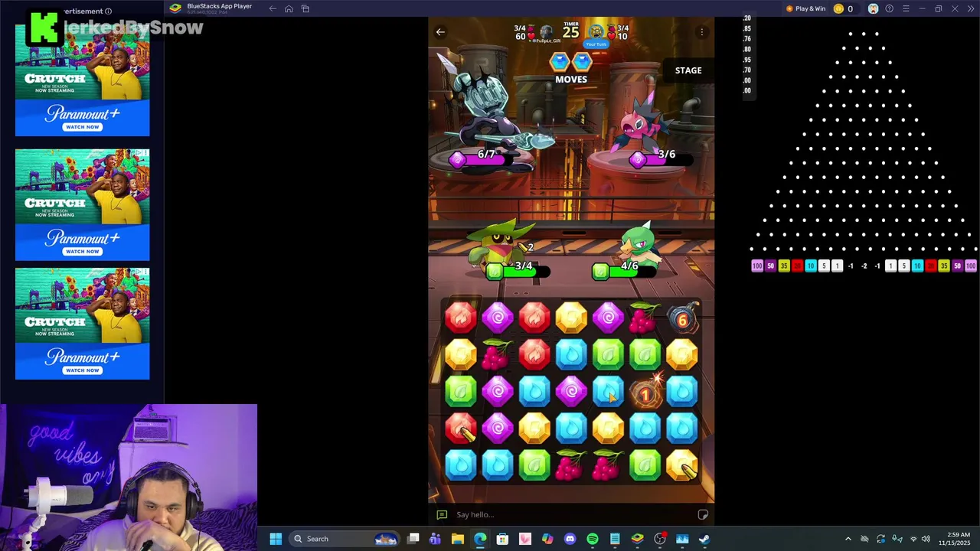Open the Windows Start menu
Image resolution: width=980 pixels, height=551 pixels.
276,539
